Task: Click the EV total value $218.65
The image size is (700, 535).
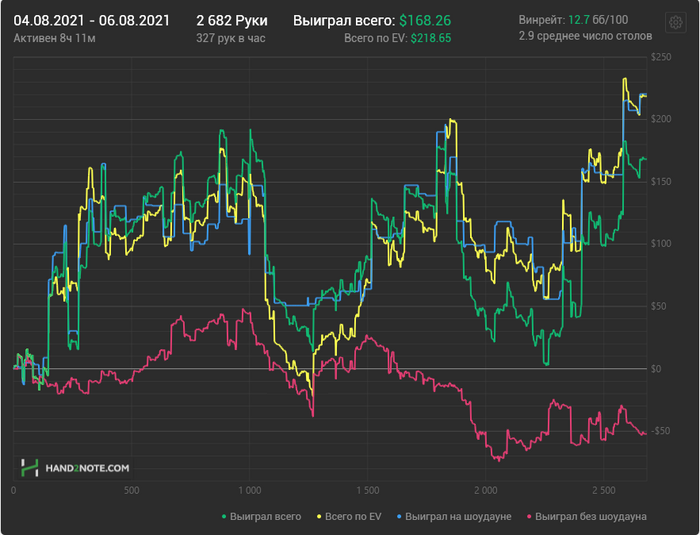Action: [x=431, y=38]
